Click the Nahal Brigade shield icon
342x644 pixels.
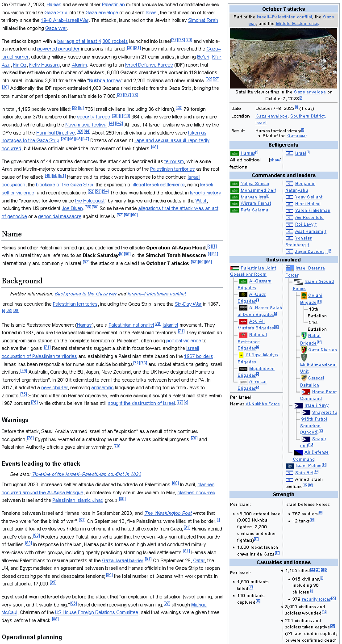click(x=304, y=336)
